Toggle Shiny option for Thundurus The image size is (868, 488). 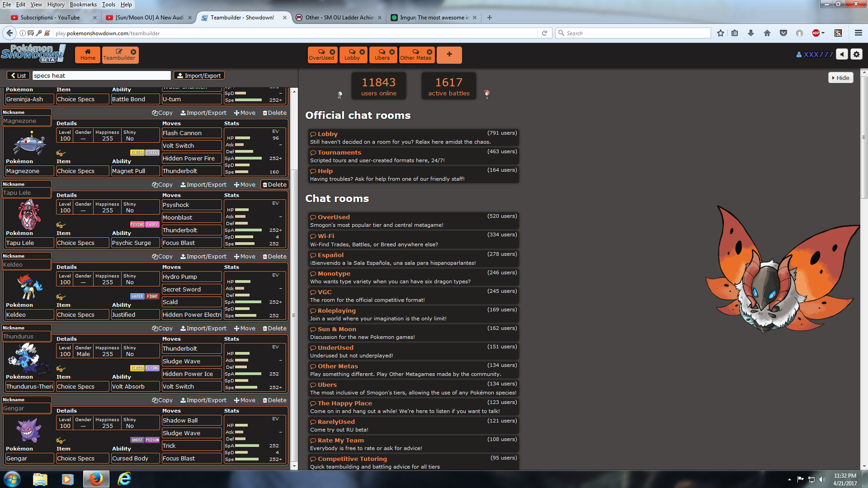130,351
